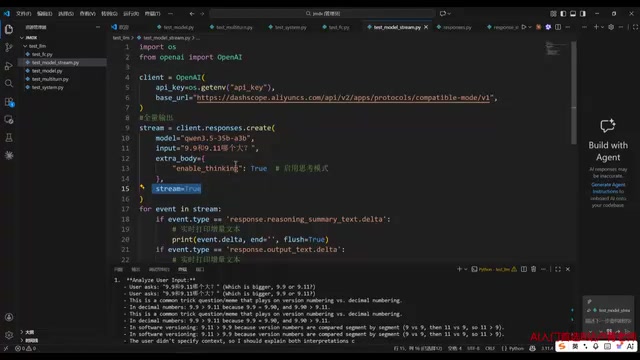Split the terminal panel

(x=524, y=269)
